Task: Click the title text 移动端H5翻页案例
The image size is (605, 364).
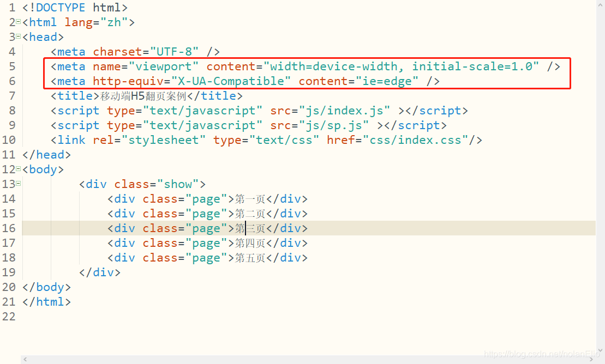Action: tap(143, 95)
